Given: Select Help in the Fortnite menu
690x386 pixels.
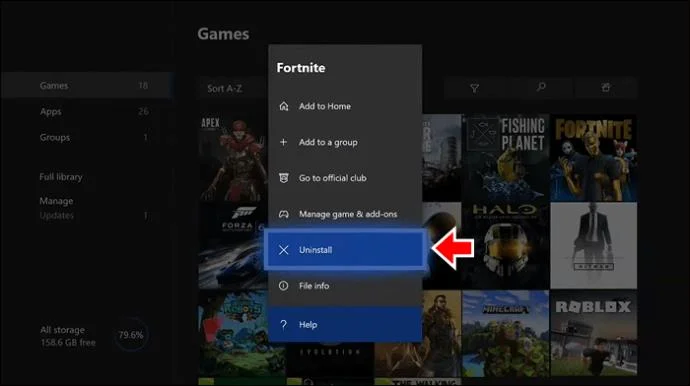Looking at the screenshot, I should pyautogui.click(x=345, y=324).
